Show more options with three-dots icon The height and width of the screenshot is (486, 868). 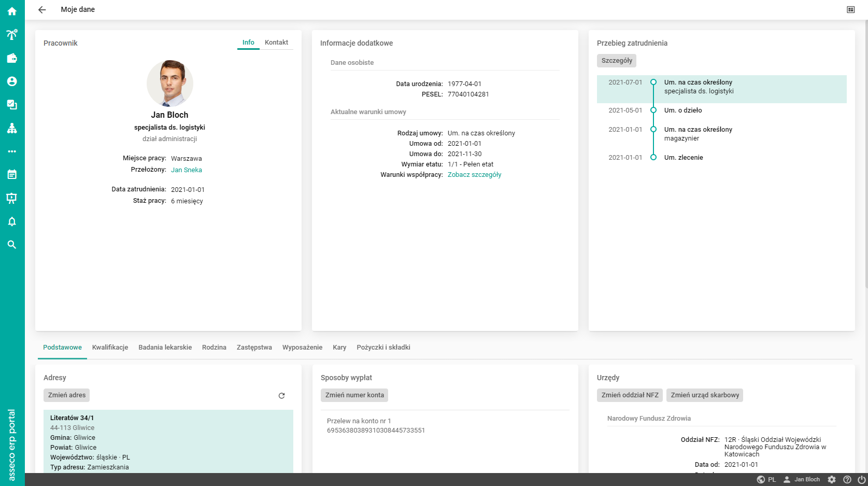pyautogui.click(x=12, y=151)
